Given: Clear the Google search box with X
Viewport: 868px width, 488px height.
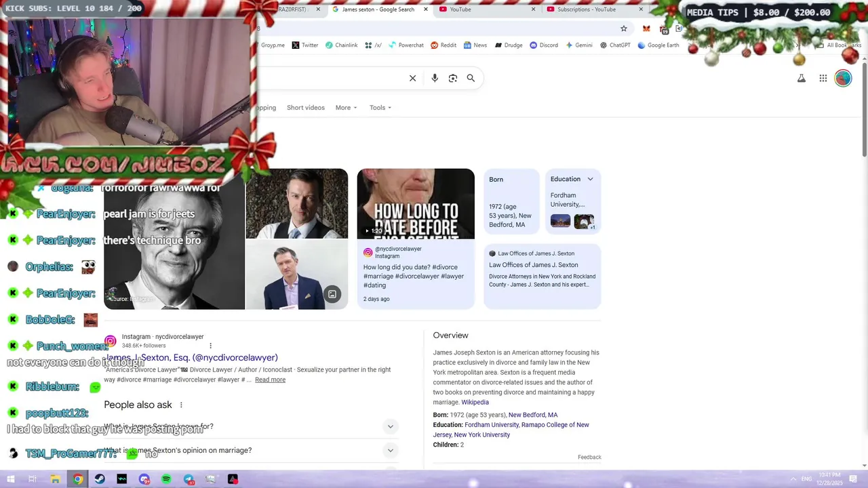Looking at the screenshot, I should coord(412,78).
